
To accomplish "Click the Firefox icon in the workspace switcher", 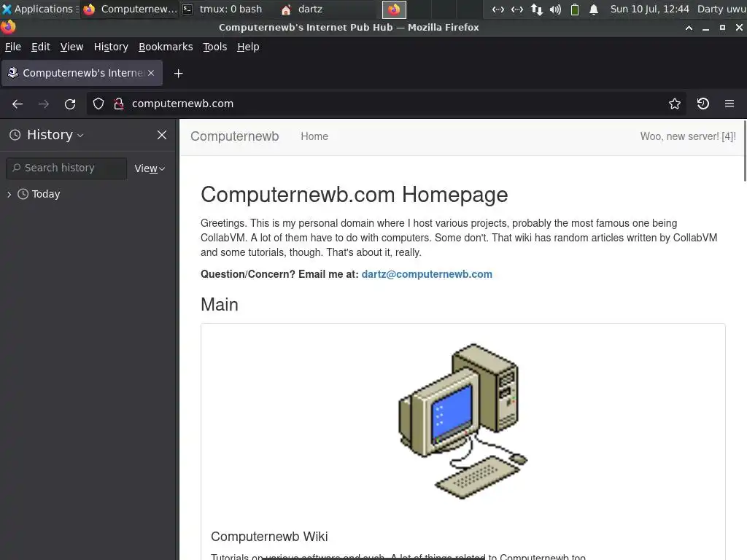I will [x=394, y=9].
